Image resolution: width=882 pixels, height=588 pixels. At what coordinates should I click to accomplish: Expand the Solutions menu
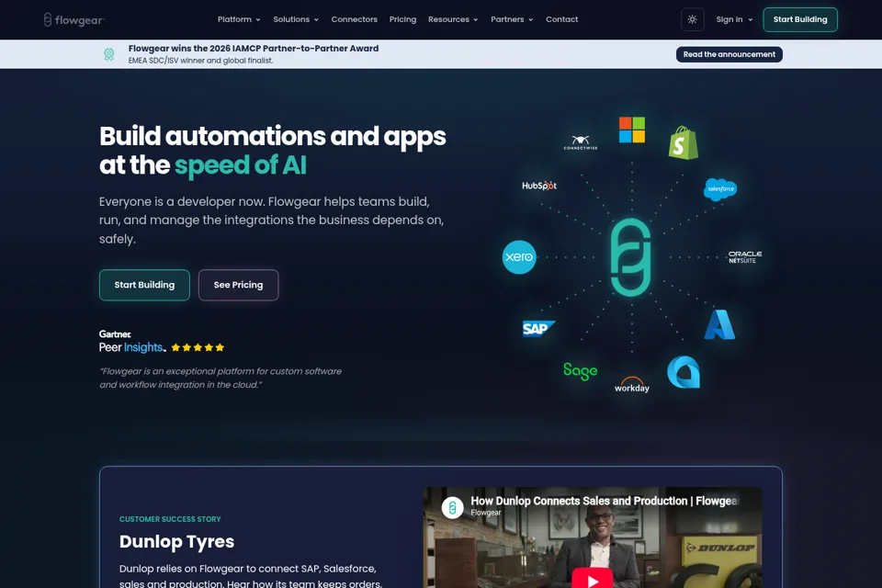296,19
